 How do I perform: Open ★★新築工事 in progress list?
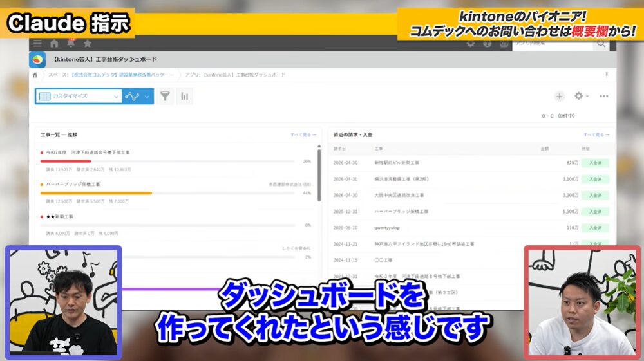(x=59, y=217)
